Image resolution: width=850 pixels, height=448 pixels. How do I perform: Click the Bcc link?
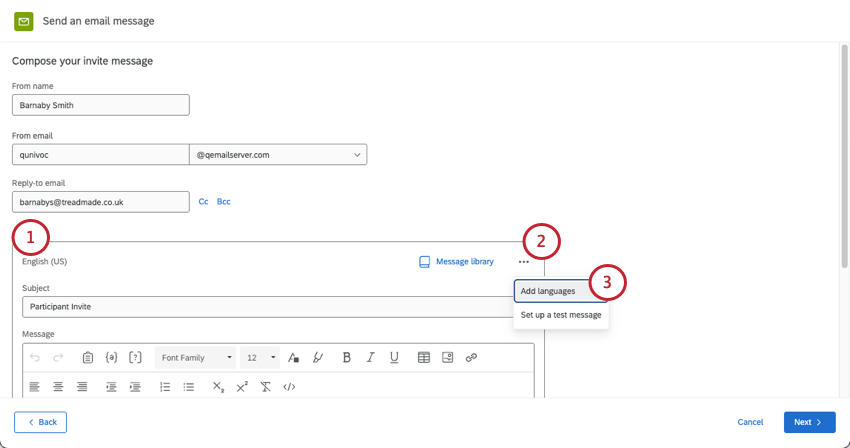click(x=223, y=202)
